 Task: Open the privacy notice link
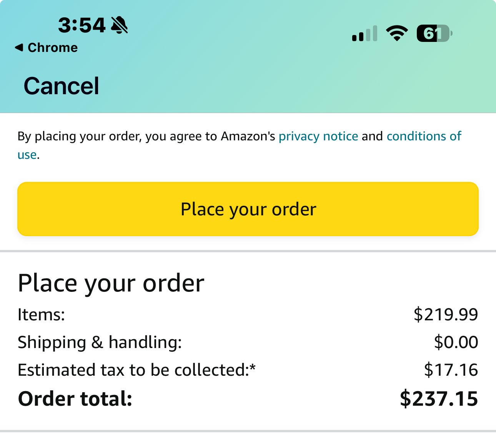tap(318, 136)
